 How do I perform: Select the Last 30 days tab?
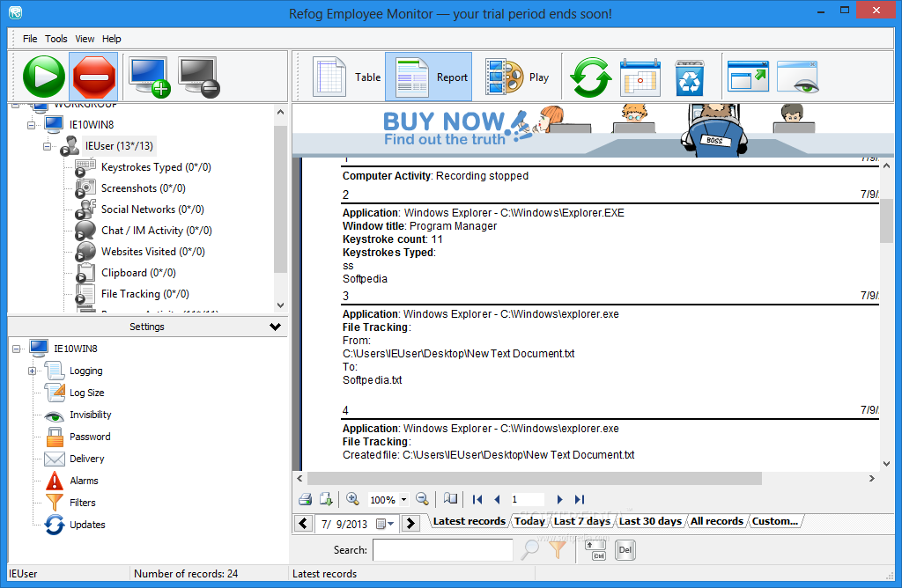650,521
